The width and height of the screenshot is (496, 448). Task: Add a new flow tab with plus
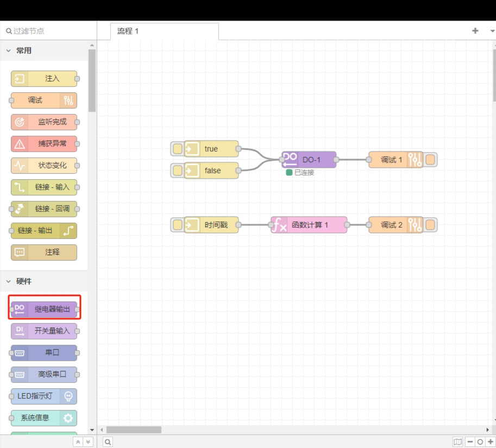click(x=475, y=31)
